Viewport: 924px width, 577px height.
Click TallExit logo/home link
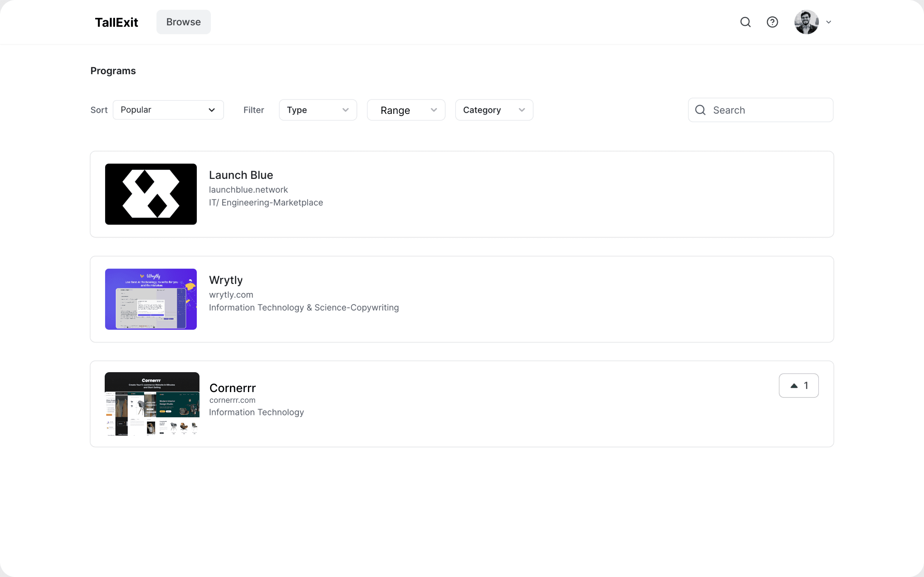tap(116, 22)
